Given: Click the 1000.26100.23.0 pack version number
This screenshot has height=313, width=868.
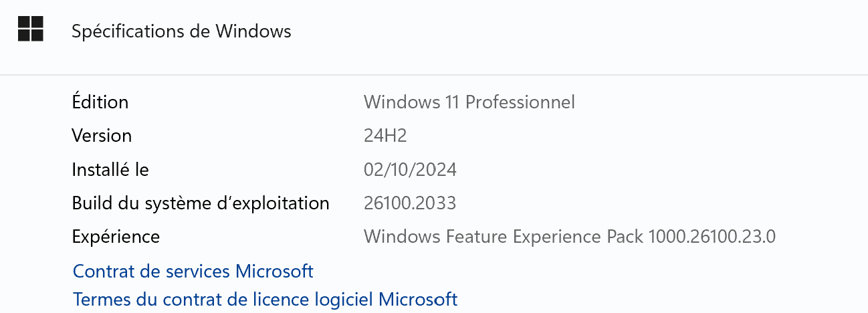Looking at the screenshot, I should (712, 237).
